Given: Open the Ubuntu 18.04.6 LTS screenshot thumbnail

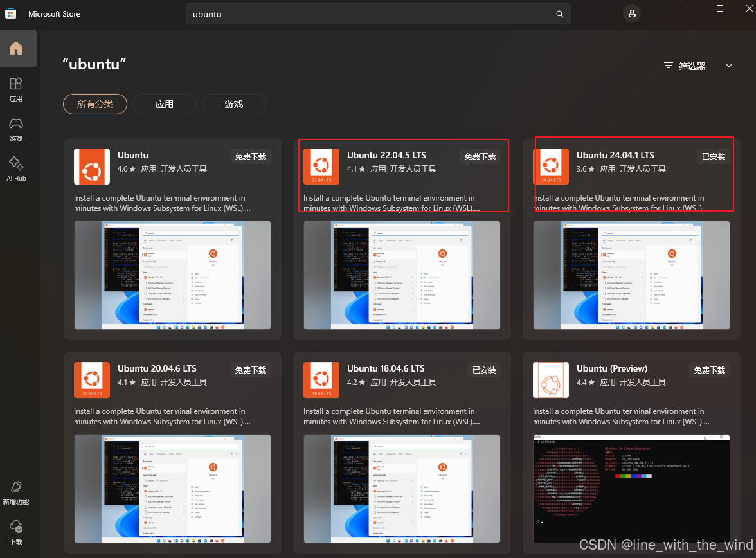Looking at the screenshot, I should click(402, 489).
